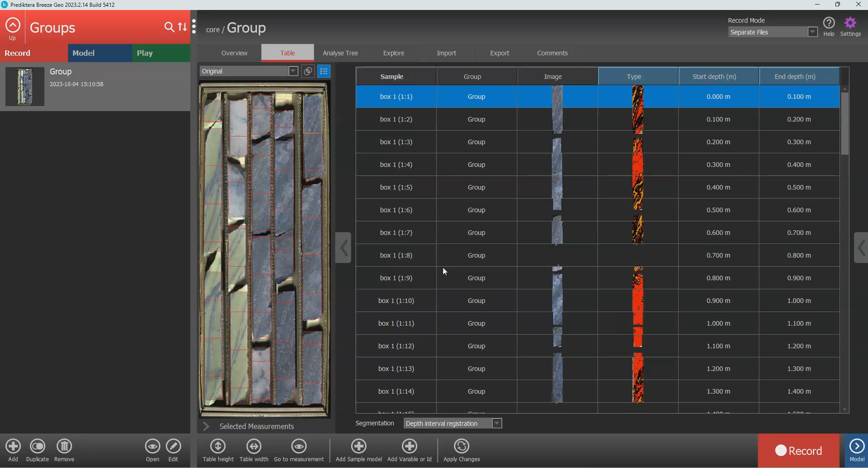Image resolution: width=868 pixels, height=468 pixels.
Task: Open the three-dot options menu
Action: [194, 27]
